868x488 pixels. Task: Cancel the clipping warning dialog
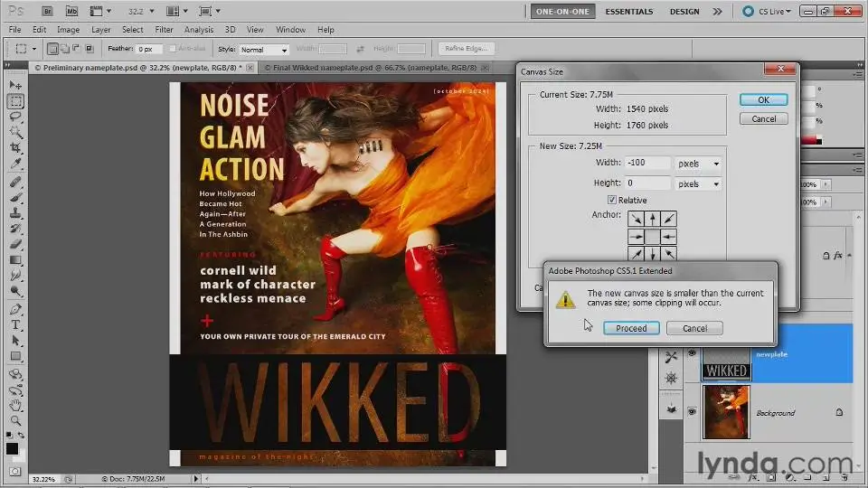coord(694,328)
